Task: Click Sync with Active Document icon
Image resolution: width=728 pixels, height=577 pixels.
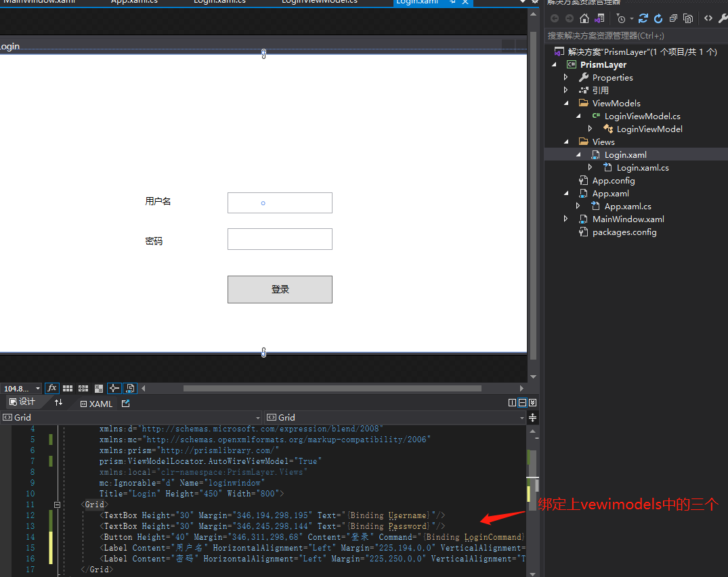Action: coord(643,18)
